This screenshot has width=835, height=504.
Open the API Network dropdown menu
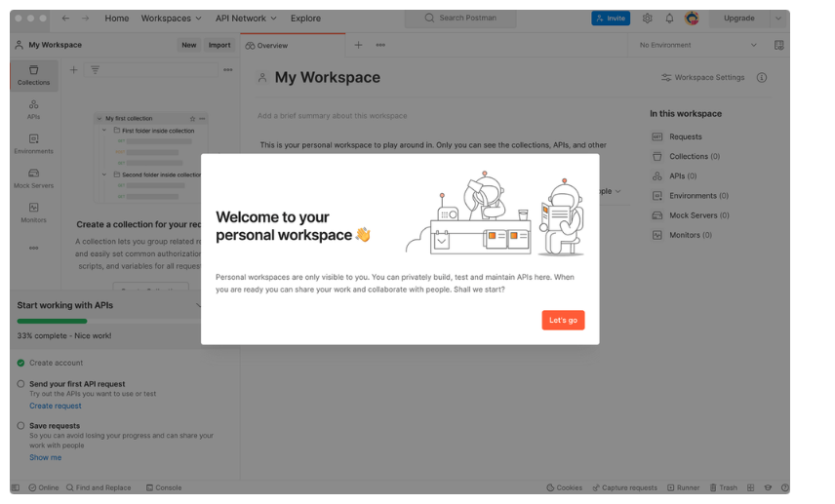point(246,19)
